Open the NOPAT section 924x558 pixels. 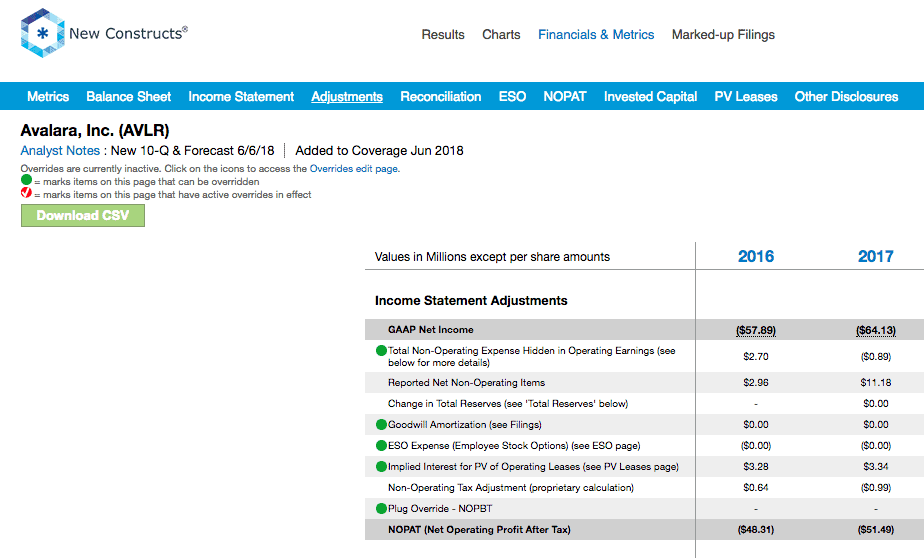coord(565,97)
